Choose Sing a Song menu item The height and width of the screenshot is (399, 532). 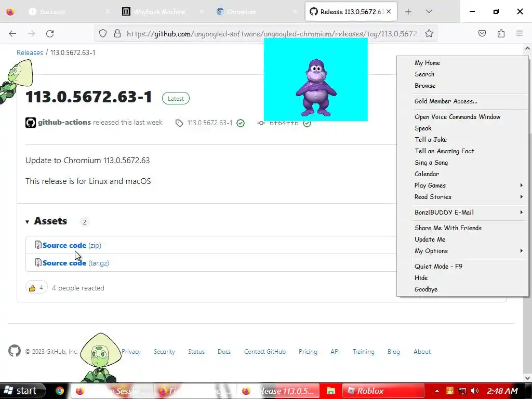[x=462, y=163]
